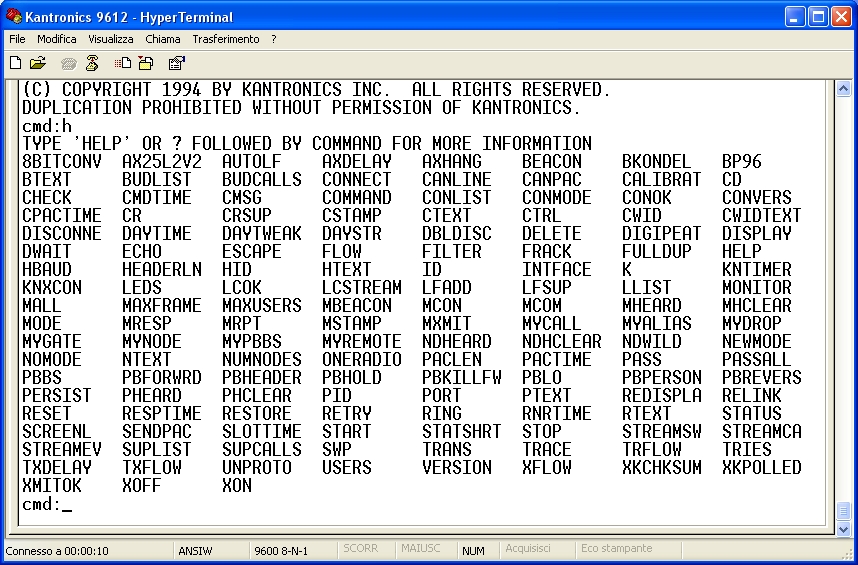Click the XON command text

[237, 486]
